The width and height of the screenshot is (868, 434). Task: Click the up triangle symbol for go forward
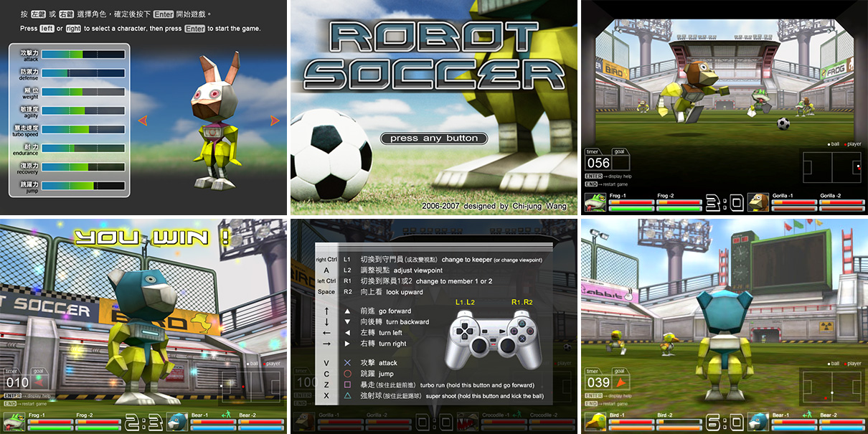(x=347, y=311)
